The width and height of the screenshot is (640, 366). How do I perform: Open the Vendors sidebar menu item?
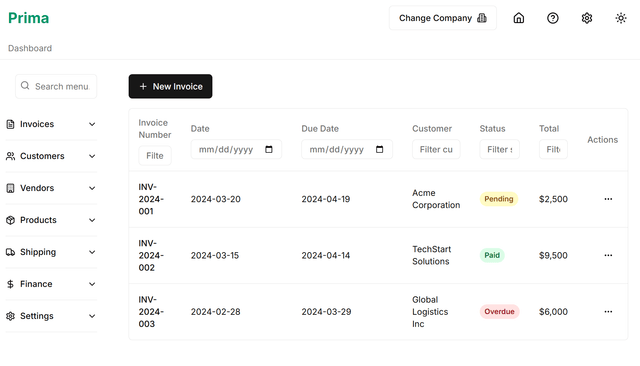(51, 188)
